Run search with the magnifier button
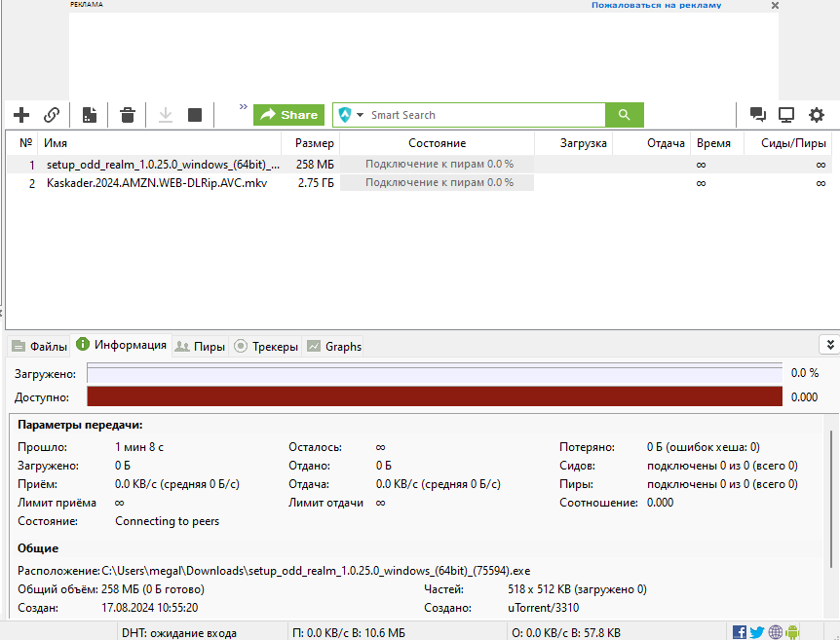 click(x=624, y=115)
